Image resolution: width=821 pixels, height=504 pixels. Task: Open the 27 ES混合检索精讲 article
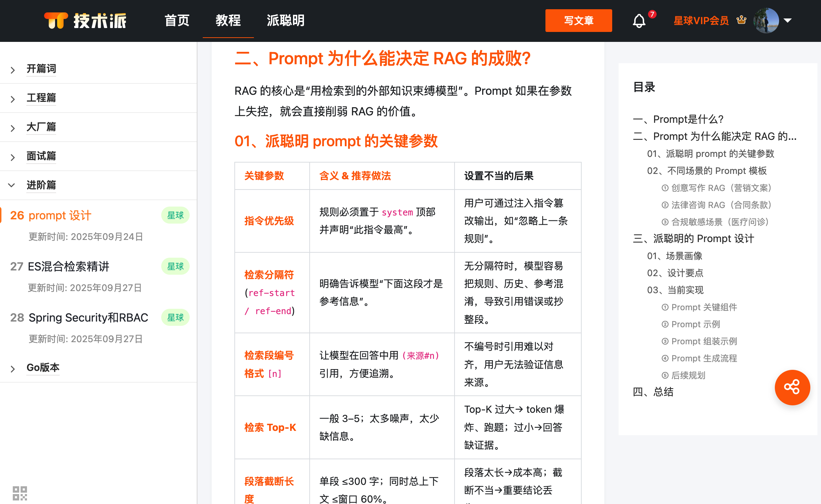68,267
